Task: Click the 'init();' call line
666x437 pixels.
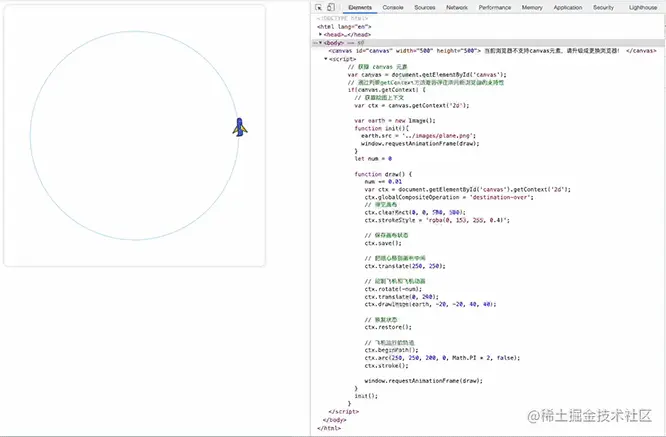Action: click(366, 396)
